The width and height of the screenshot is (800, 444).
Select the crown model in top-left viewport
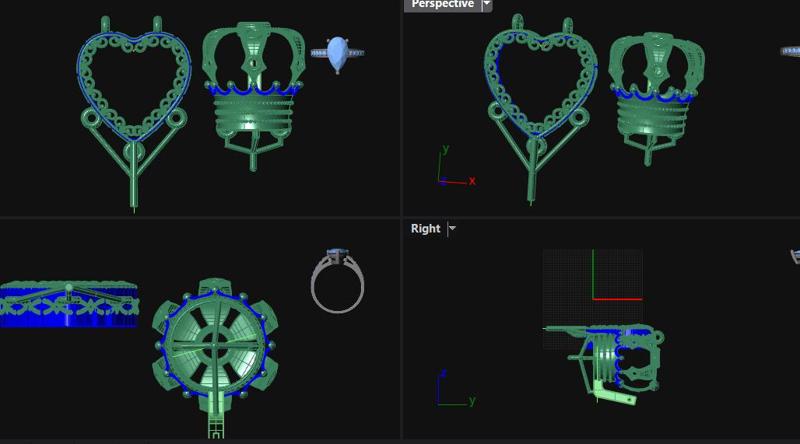(x=254, y=96)
